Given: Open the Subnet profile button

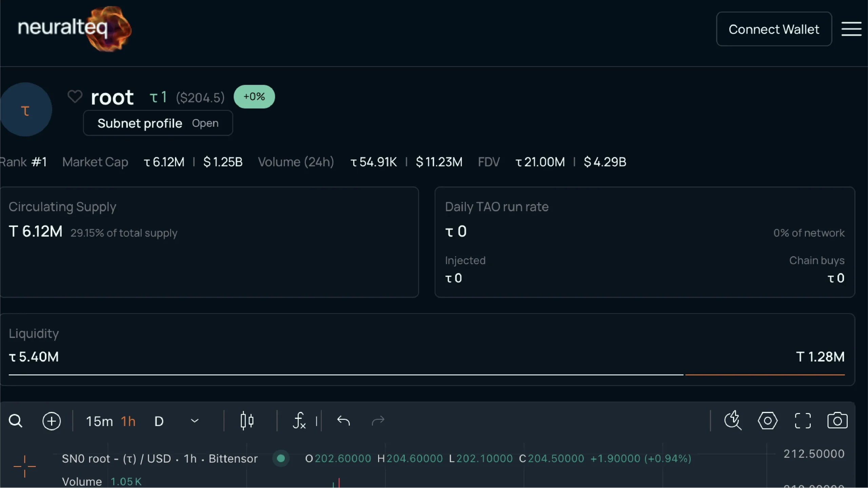Looking at the screenshot, I should 158,123.
